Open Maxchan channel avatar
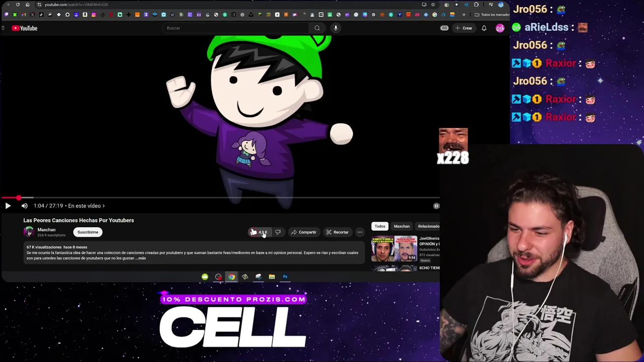Viewport: 644px width, 362px height. (x=29, y=232)
